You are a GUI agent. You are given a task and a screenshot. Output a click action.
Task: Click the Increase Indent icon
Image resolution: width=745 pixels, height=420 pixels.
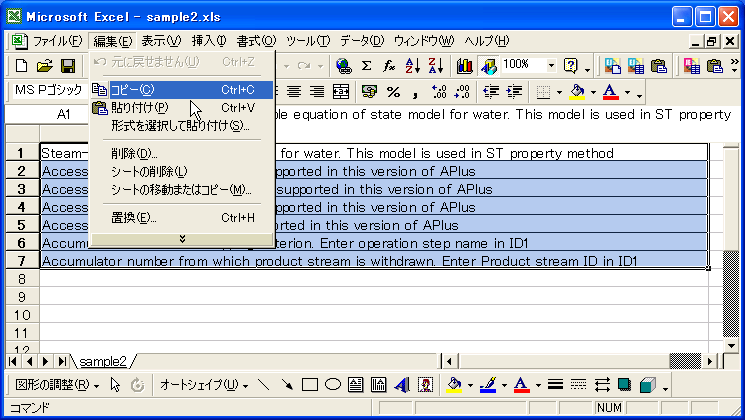click(x=514, y=91)
